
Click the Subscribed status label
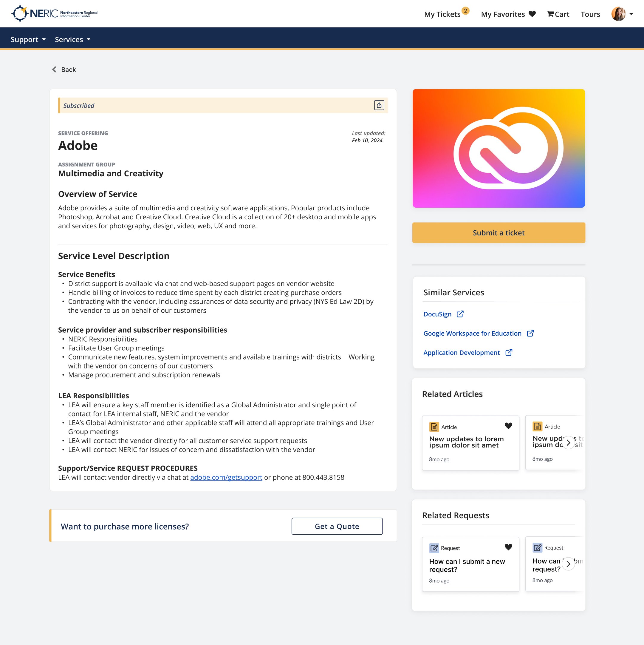(x=79, y=106)
